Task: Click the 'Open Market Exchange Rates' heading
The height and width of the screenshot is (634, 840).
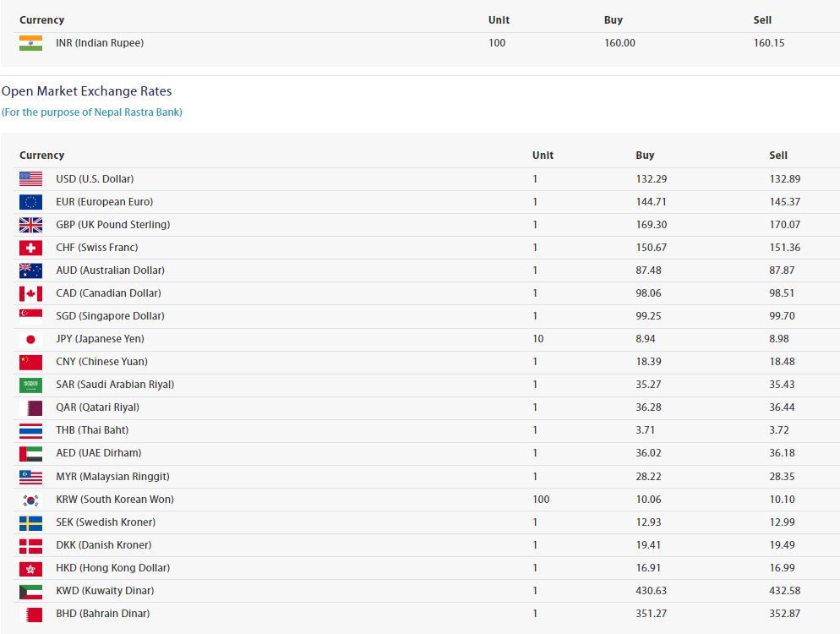Action: coord(86,91)
